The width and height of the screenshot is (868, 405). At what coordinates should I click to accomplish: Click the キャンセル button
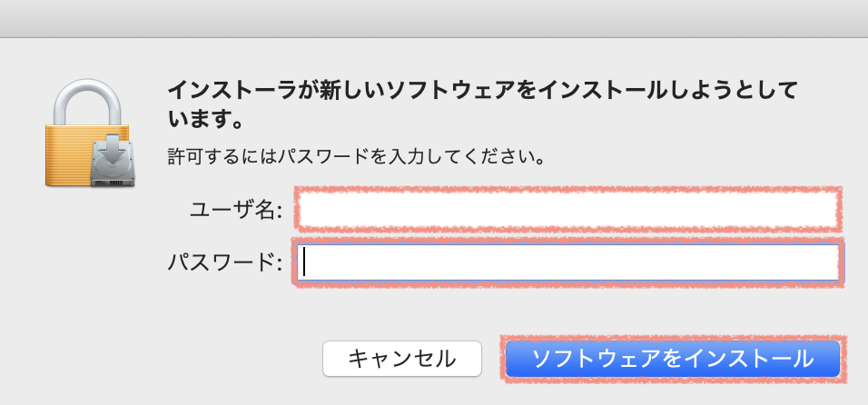(x=402, y=359)
